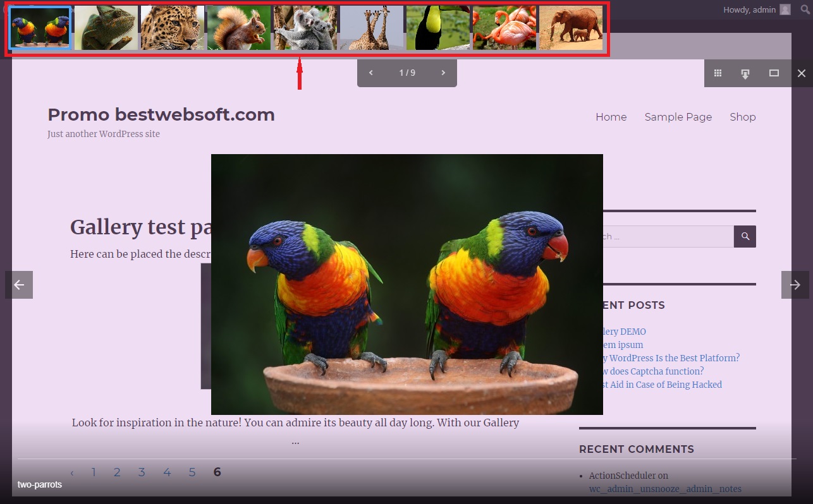Image resolution: width=813 pixels, height=504 pixels.
Task: Go to next image in counter bar
Action: coord(443,73)
